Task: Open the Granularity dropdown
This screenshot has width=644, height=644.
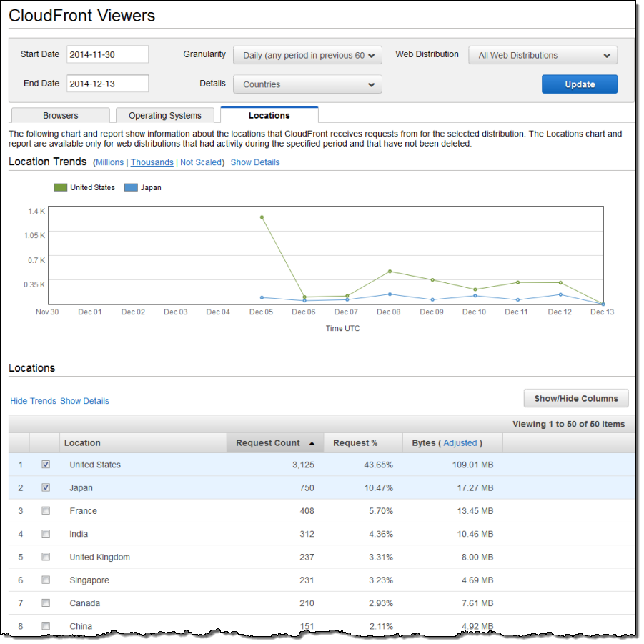Action: [x=307, y=55]
